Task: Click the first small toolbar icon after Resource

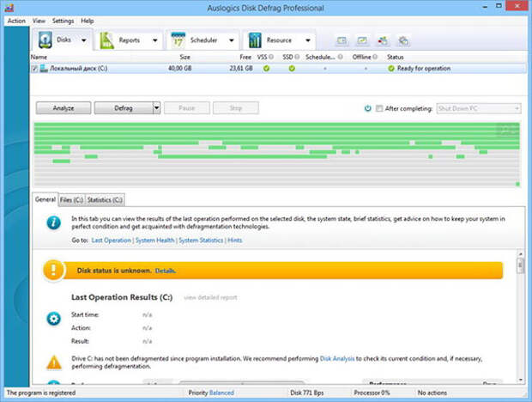Action: (x=342, y=40)
